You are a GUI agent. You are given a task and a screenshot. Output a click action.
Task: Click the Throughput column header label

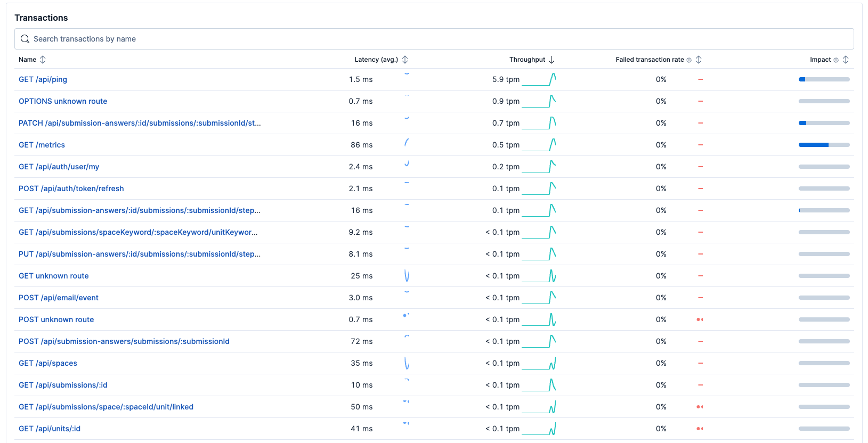click(527, 60)
